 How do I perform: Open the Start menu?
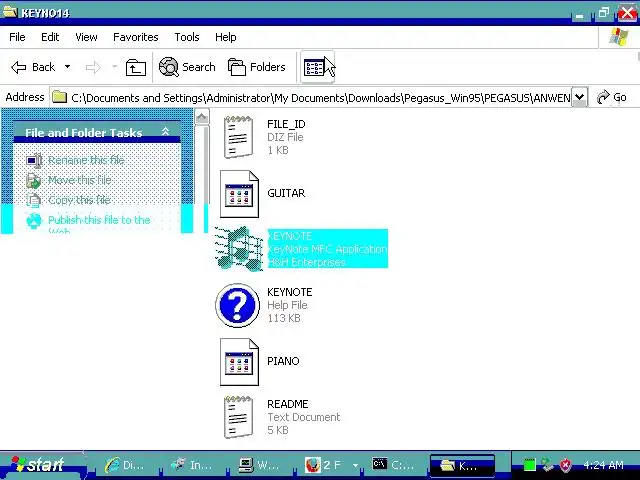coord(43,465)
